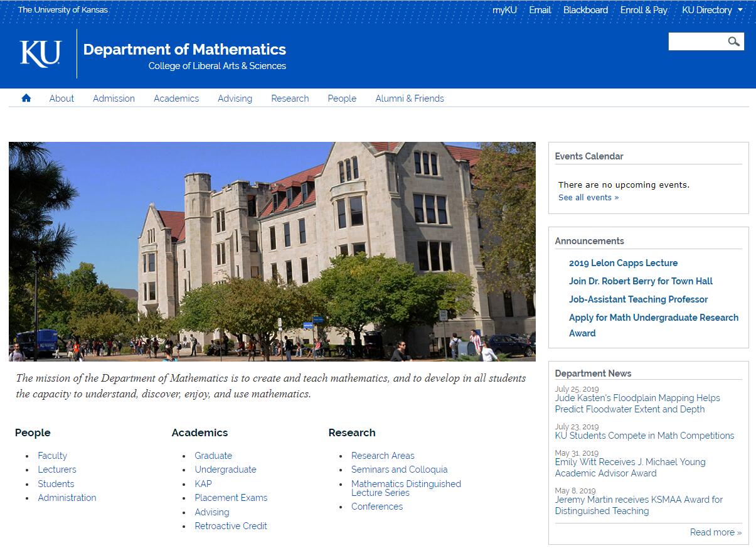Open the About menu item
Image resolution: width=756 pixels, height=553 pixels.
point(61,99)
